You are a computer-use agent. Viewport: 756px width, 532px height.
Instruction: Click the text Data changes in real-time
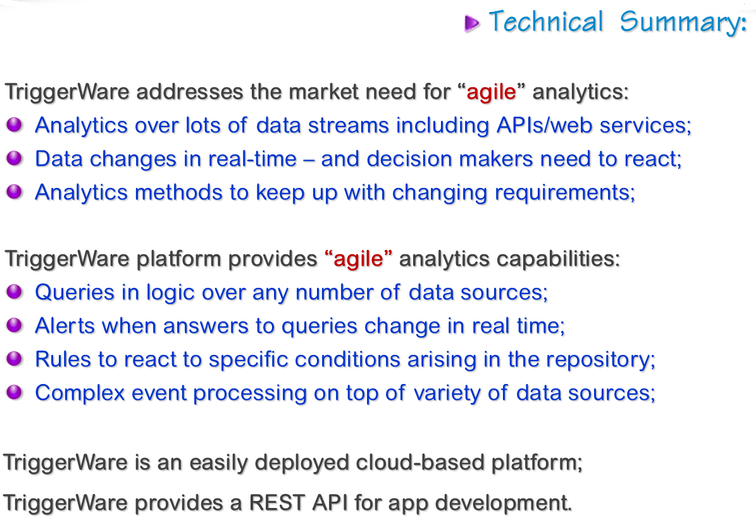click(358, 159)
